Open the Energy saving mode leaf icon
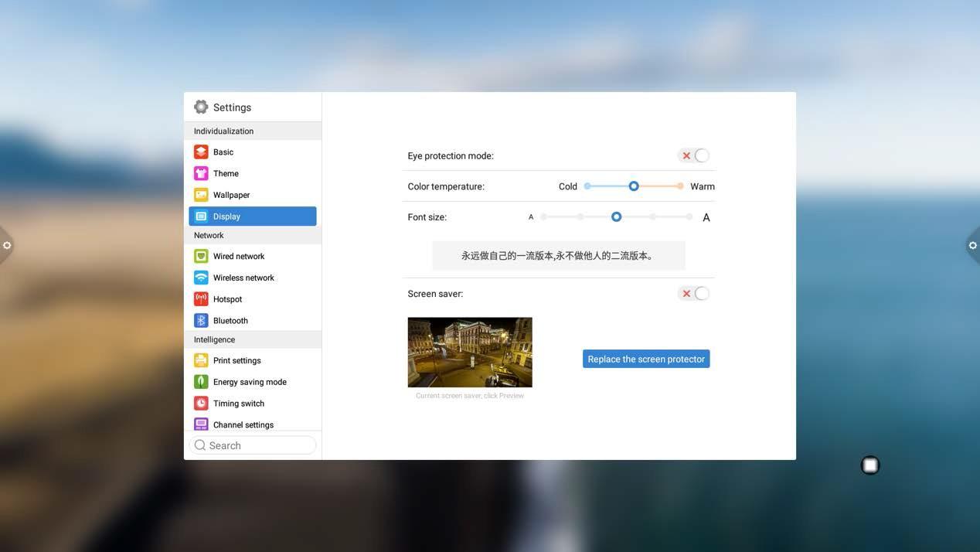This screenshot has height=552, width=980. tap(201, 382)
